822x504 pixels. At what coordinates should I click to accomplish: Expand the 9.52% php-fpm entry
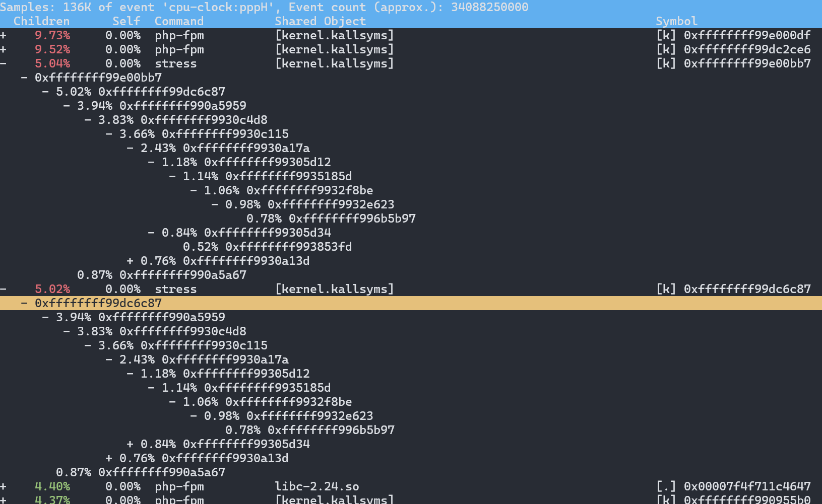pyautogui.click(x=4, y=49)
